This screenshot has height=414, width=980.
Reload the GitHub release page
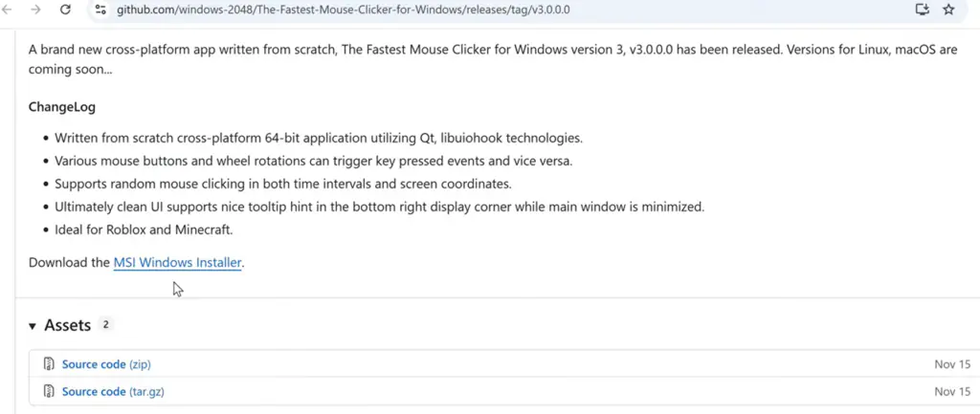click(65, 10)
